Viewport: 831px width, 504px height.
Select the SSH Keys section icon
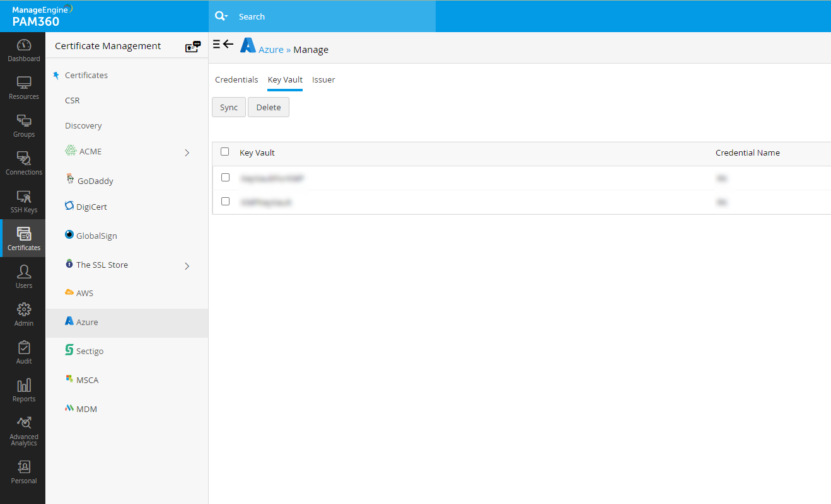23,202
